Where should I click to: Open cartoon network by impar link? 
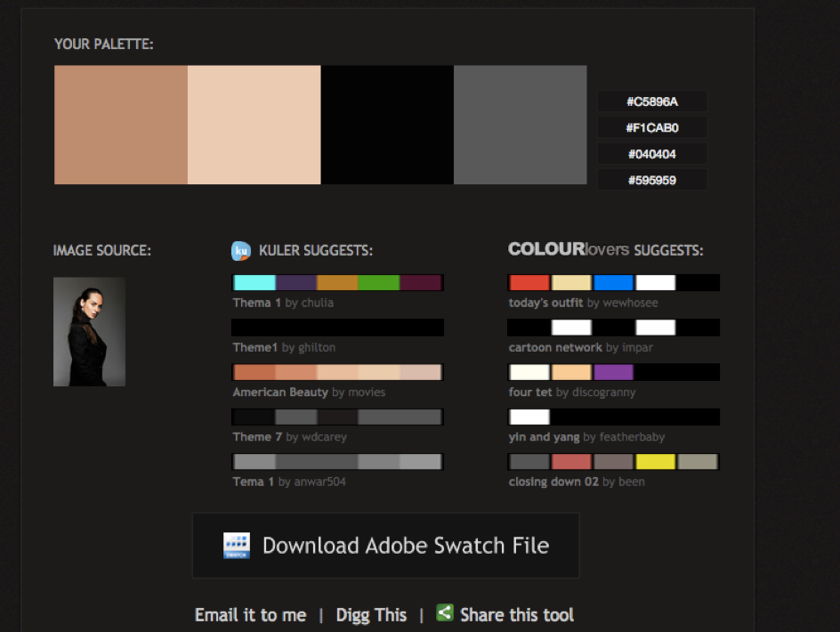coord(581,347)
